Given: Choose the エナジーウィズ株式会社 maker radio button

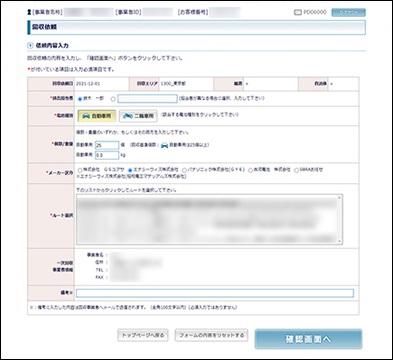Looking at the screenshot, I should 130,170.
